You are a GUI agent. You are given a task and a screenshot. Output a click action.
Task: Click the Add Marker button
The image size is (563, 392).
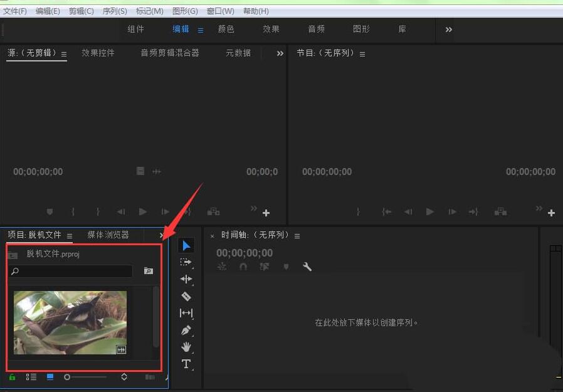pyautogui.click(x=286, y=267)
